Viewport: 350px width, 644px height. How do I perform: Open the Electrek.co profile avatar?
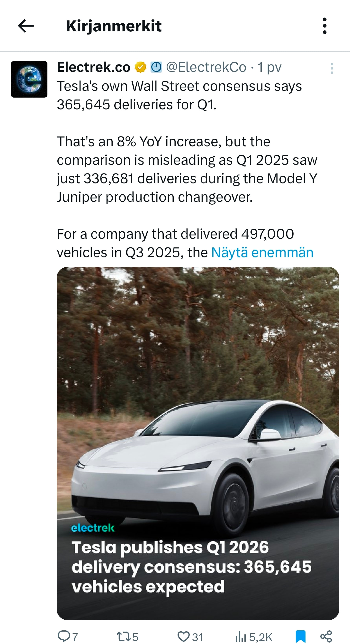pos(29,79)
